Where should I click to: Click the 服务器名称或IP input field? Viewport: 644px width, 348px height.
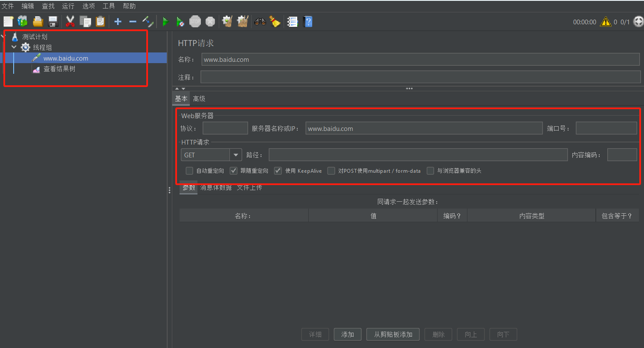coord(424,128)
